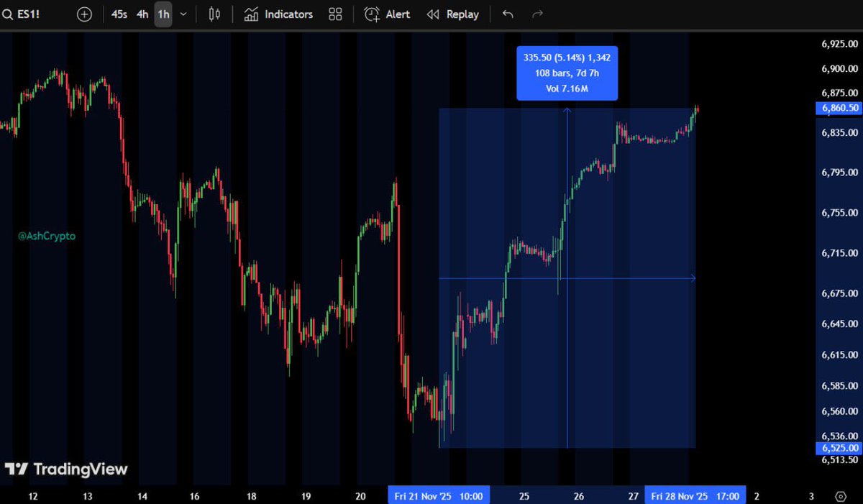Viewport: 863px width, 504px height.
Task: Click the 6,560.00 price axis label
Action: coord(840,411)
